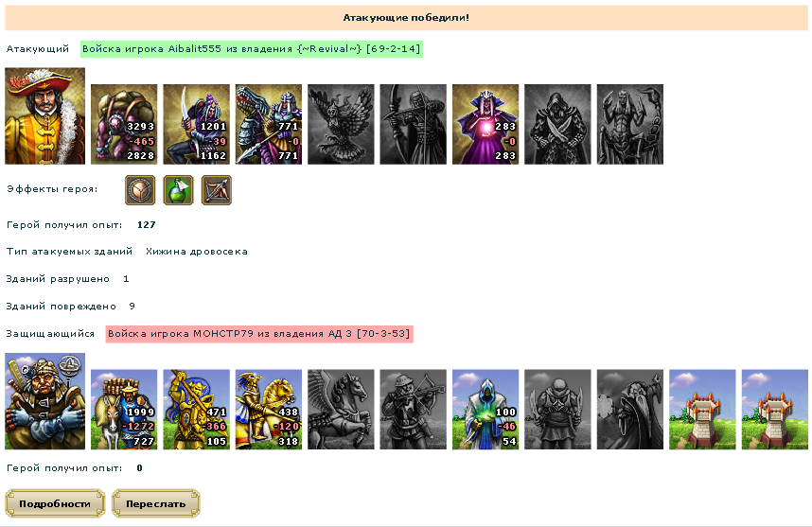
Task: Select the attacker swordsman unit with 1201 troops
Action: [x=196, y=124]
